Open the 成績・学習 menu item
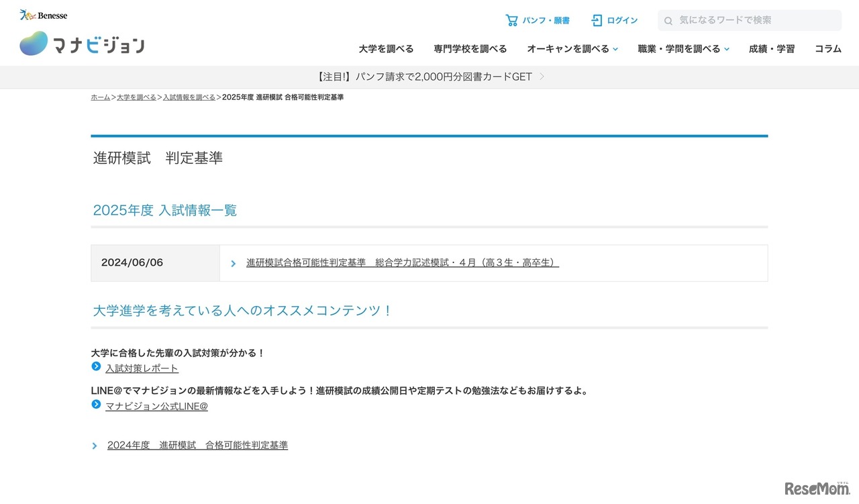Image resolution: width=859 pixels, height=504 pixels. pyautogui.click(x=771, y=48)
